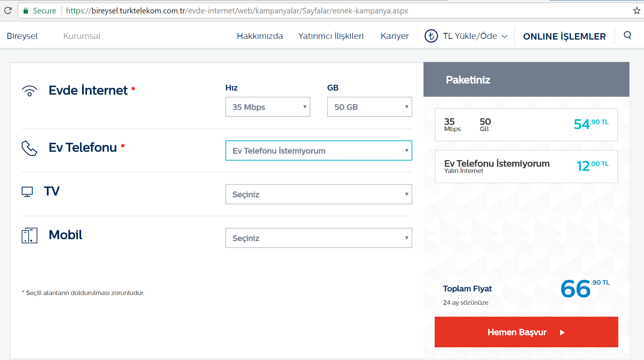Switch to the Kurumsal tab
Image resolution: width=644 pixels, height=360 pixels.
tap(82, 36)
